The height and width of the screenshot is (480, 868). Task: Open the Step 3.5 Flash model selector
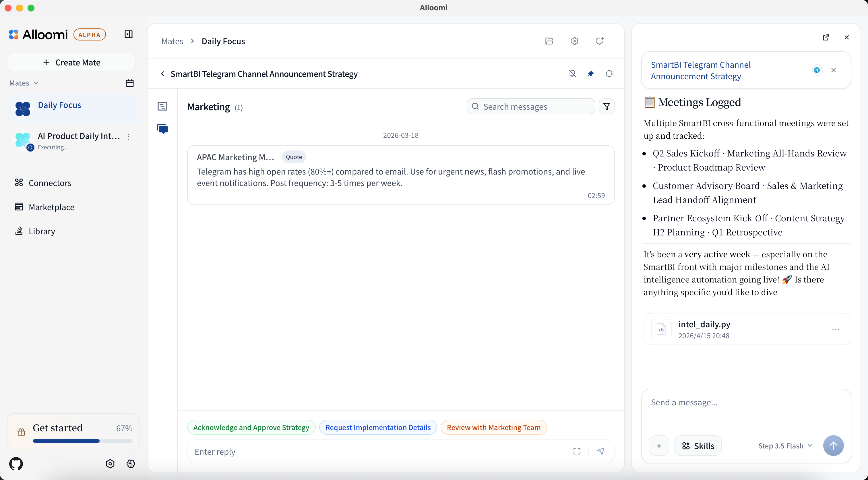pos(785,446)
